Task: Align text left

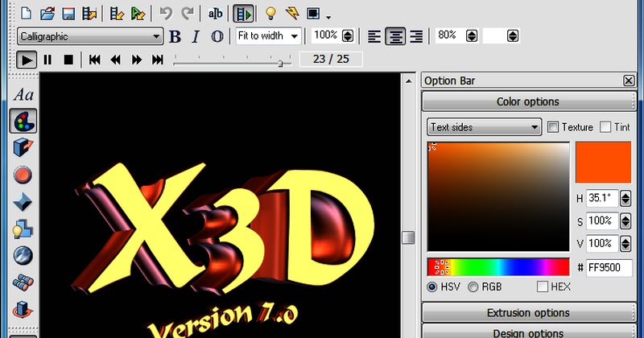Action: pyautogui.click(x=374, y=36)
